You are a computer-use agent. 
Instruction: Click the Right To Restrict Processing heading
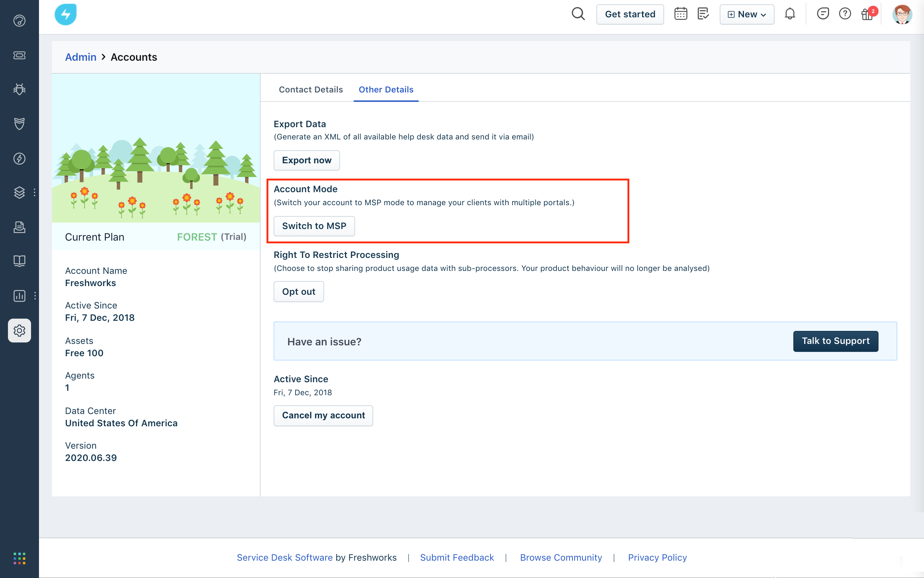336,255
